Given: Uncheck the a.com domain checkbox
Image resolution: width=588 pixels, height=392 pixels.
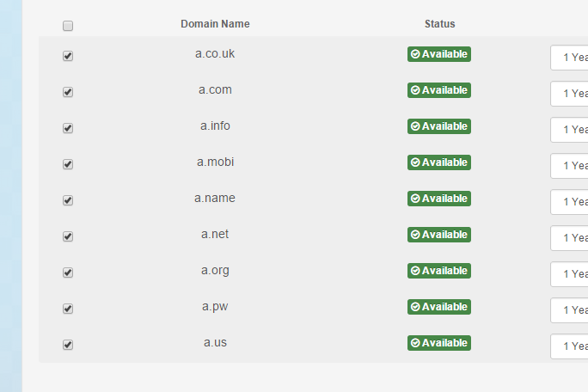Looking at the screenshot, I should 68,92.
